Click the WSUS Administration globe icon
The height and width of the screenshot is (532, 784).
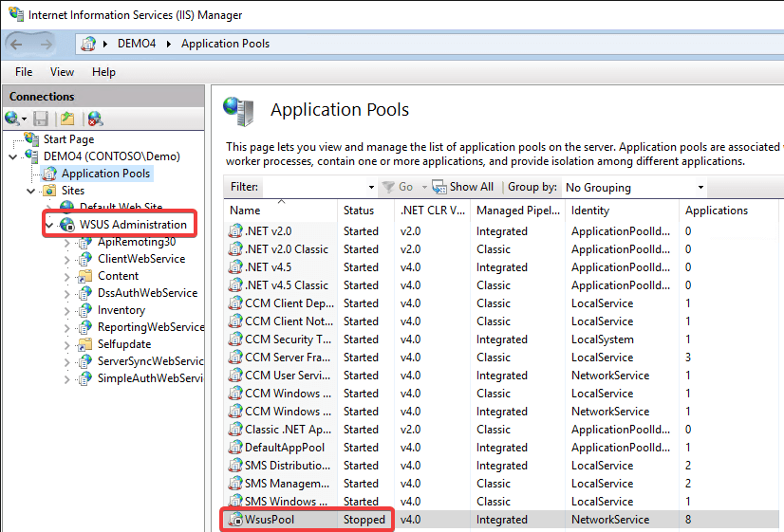[x=67, y=225]
